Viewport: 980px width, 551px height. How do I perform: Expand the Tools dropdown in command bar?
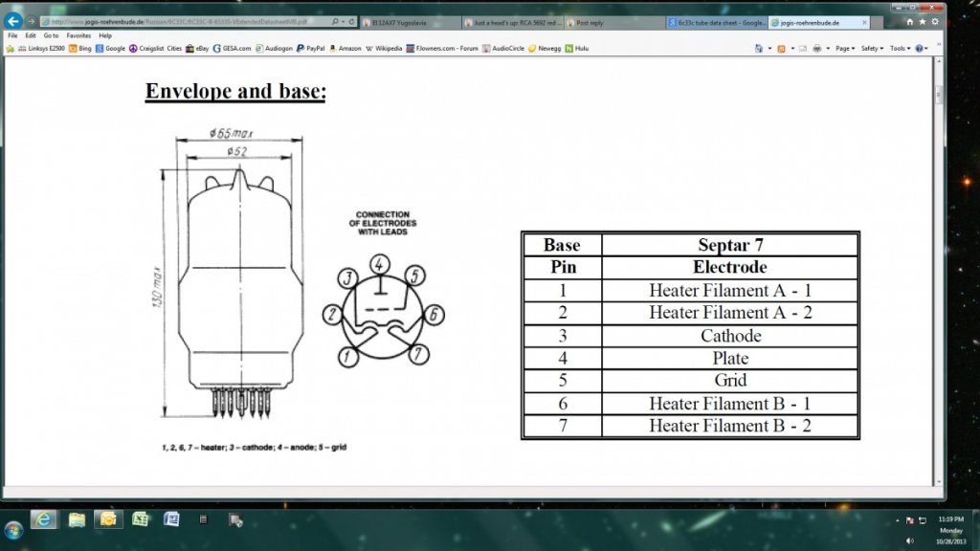[900, 48]
